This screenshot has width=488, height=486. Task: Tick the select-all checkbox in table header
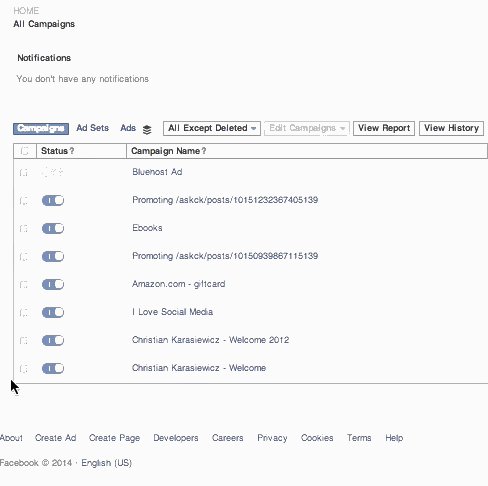click(x=24, y=151)
